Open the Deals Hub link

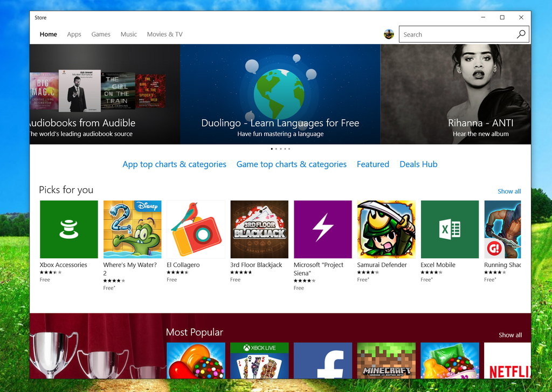(418, 164)
